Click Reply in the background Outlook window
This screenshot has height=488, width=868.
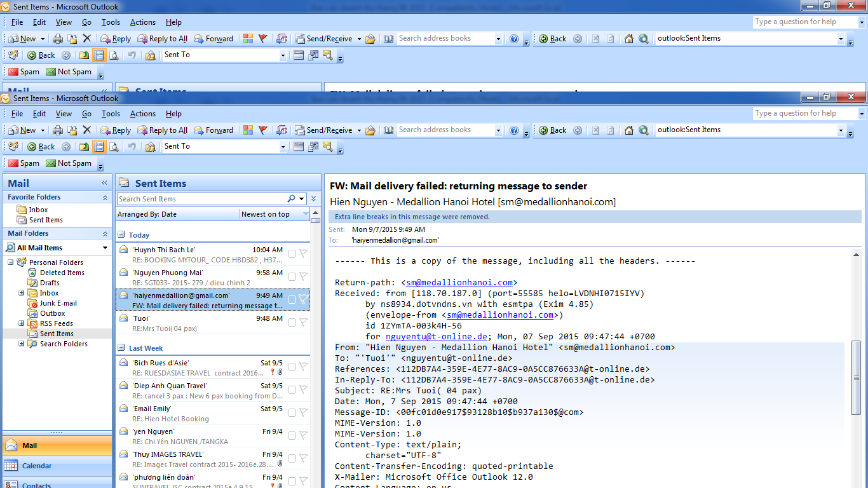pyautogui.click(x=114, y=38)
